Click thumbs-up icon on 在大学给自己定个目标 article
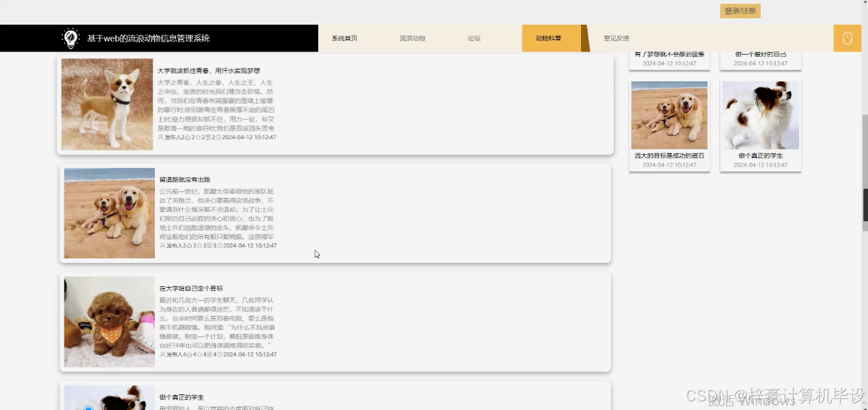 click(189, 355)
